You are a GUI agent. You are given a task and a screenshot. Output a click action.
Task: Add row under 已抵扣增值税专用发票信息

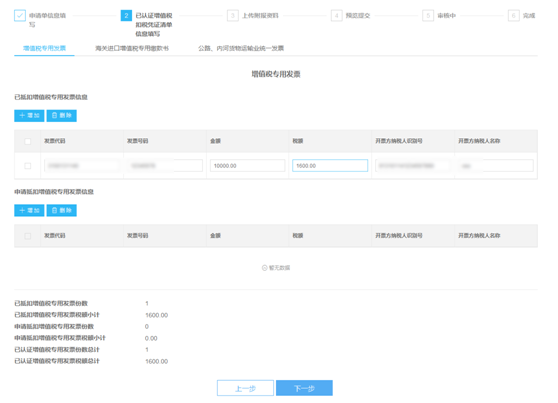tap(29, 115)
